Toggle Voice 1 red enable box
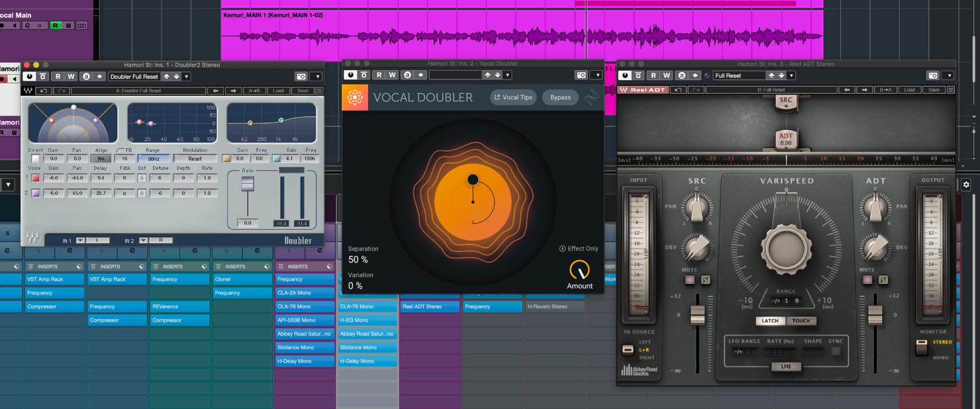 [36, 178]
